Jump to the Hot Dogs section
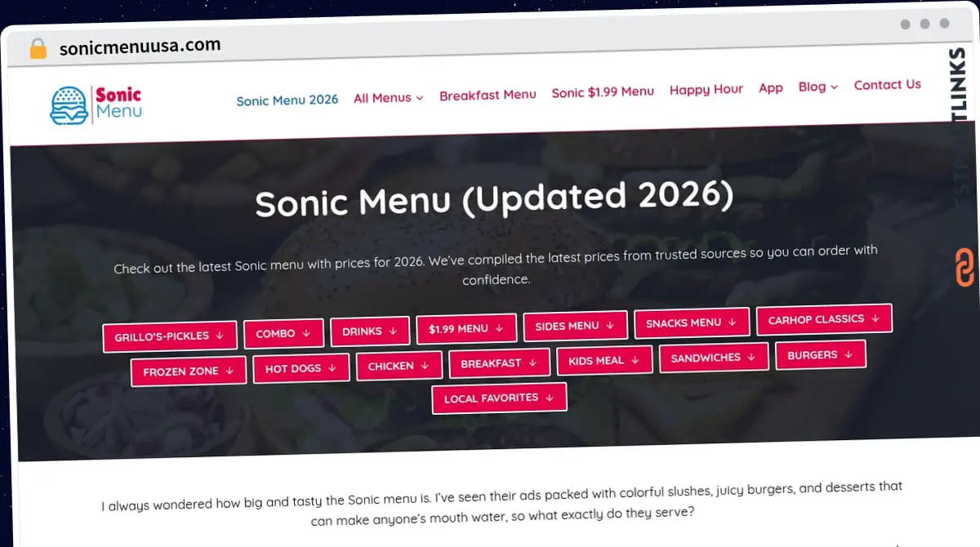Screen dimensions: 980x547 coord(301,368)
